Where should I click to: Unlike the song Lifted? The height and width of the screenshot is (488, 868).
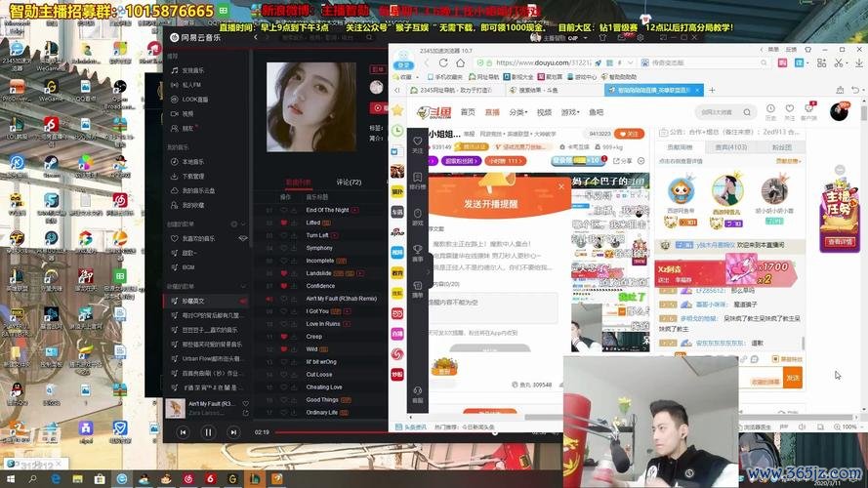[x=284, y=223]
